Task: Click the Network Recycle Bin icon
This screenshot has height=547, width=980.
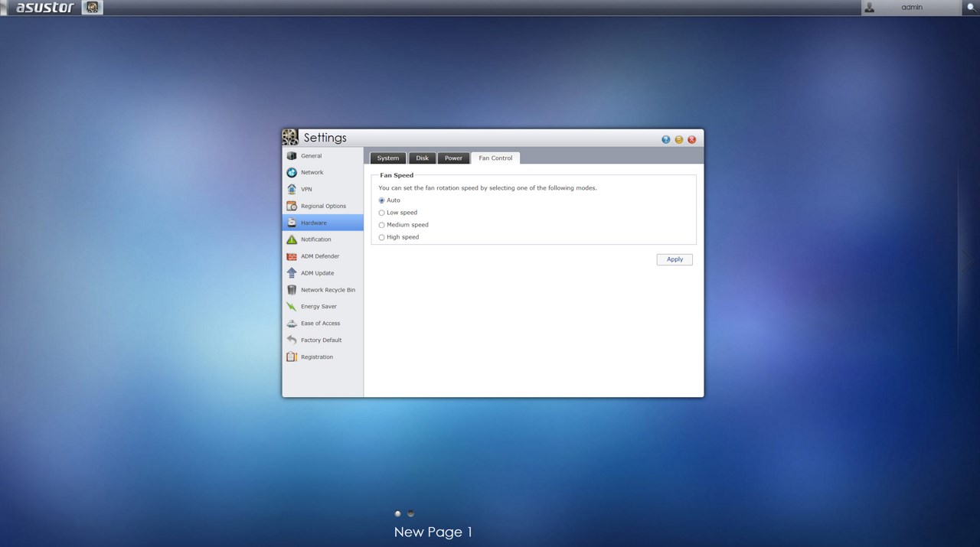Action: pyautogui.click(x=292, y=290)
